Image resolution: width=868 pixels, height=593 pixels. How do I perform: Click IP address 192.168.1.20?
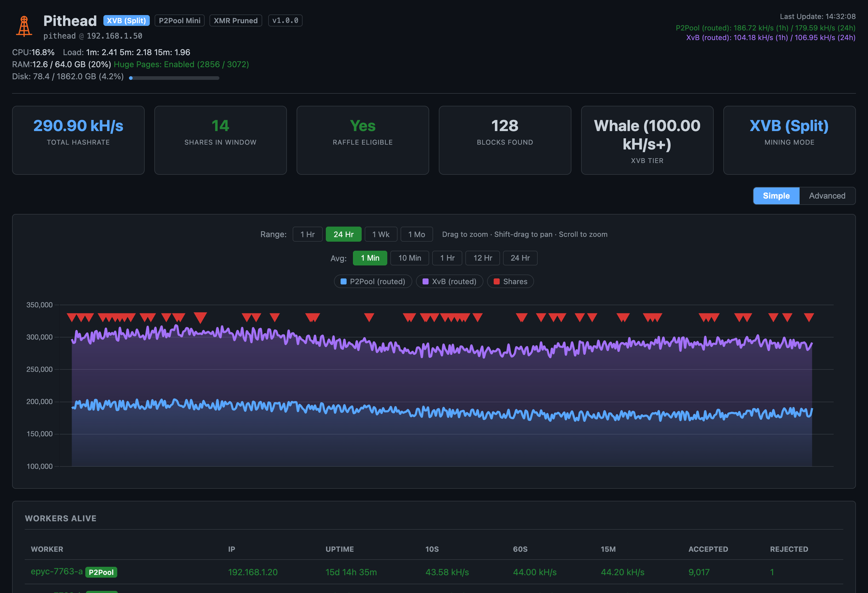click(253, 572)
